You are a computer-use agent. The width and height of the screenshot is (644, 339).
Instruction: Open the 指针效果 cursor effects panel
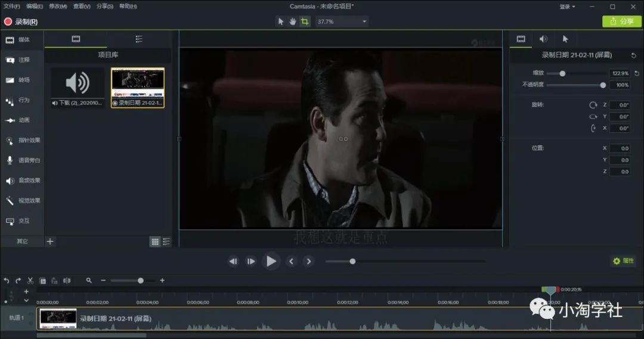tap(23, 140)
